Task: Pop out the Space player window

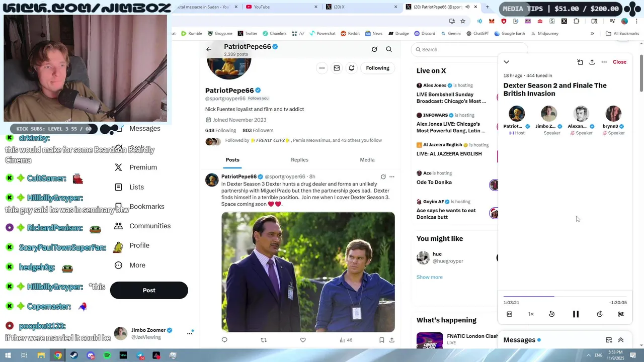Action: [x=580, y=62]
